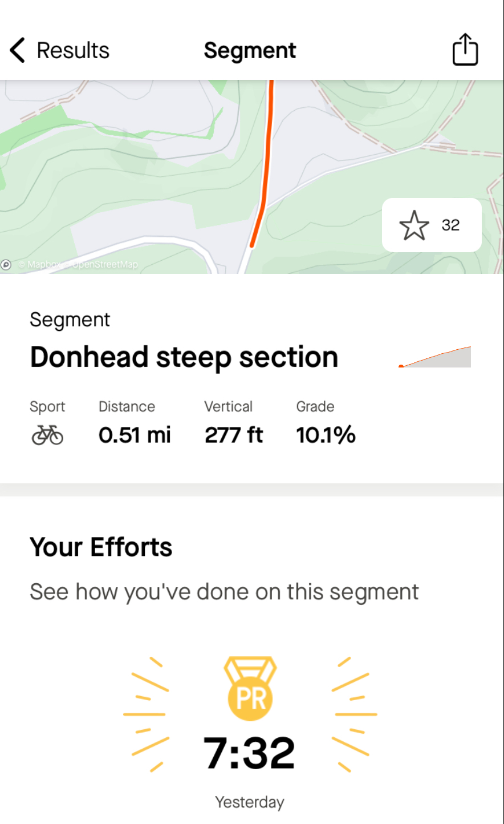The height and width of the screenshot is (824, 504).
Task: Tap the back chevron arrow
Action: [18, 50]
